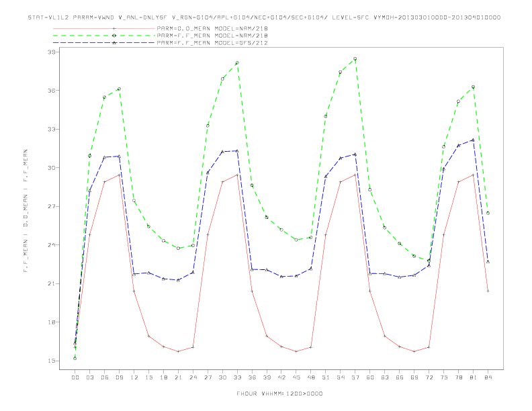Screen dimensions: 532x411
Task: Click the green dashed line sample in legend
Action: [x=104, y=36]
